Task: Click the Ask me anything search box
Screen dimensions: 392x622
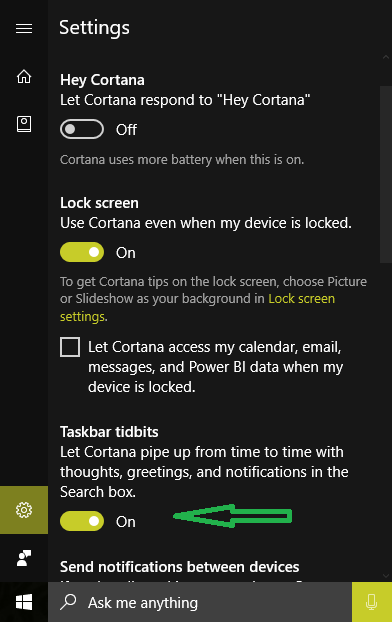Action: 200,602
